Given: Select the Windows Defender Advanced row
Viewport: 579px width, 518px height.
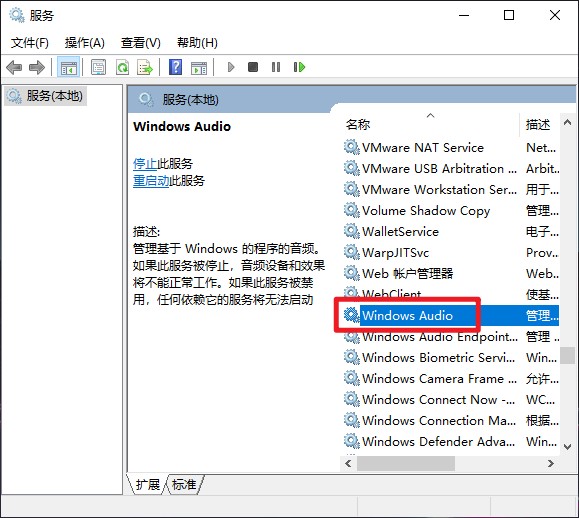Looking at the screenshot, I should point(450,441).
